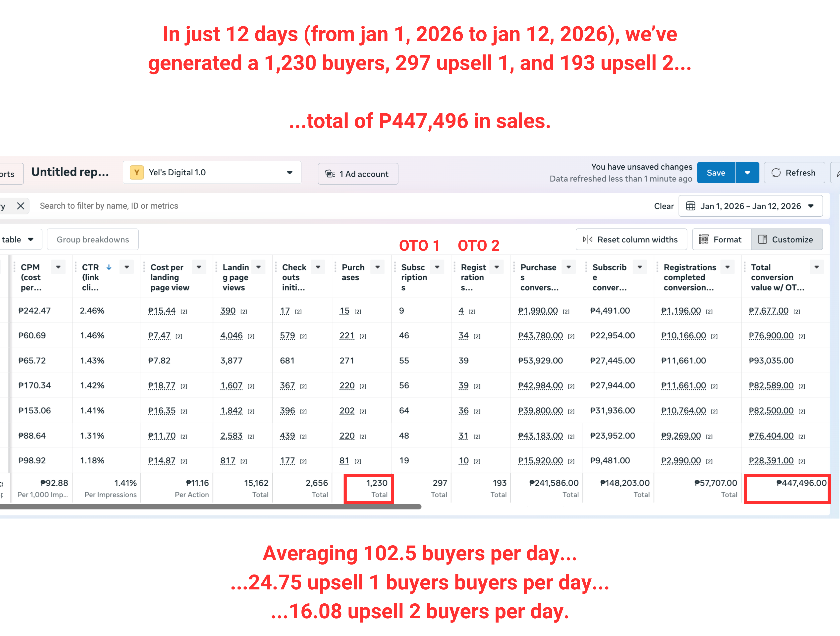Click the ad account icon button

pyautogui.click(x=330, y=174)
